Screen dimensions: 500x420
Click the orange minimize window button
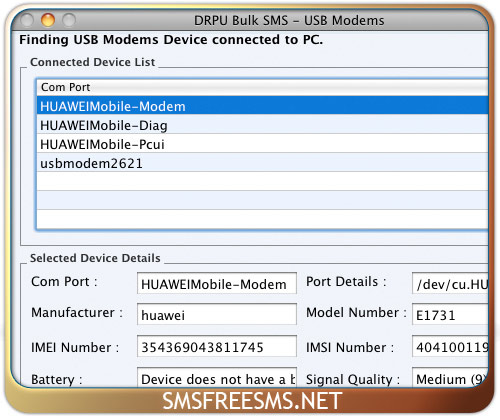point(48,20)
